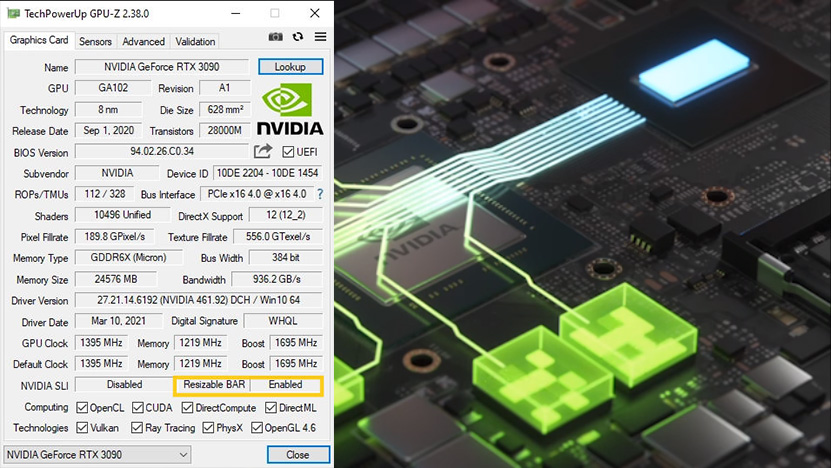
Task: Toggle the DirectCompute checkbox
Action: point(187,408)
